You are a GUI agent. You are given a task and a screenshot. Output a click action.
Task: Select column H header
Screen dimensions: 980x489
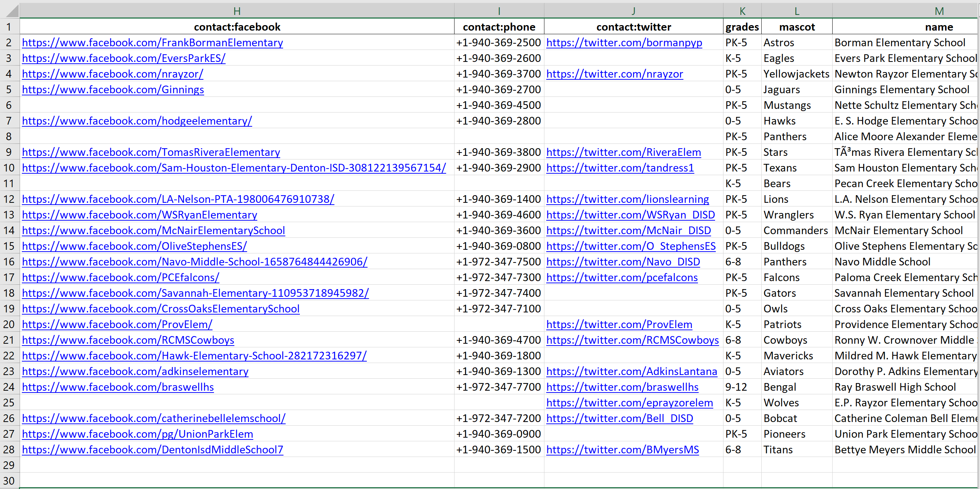pyautogui.click(x=237, y=11)
